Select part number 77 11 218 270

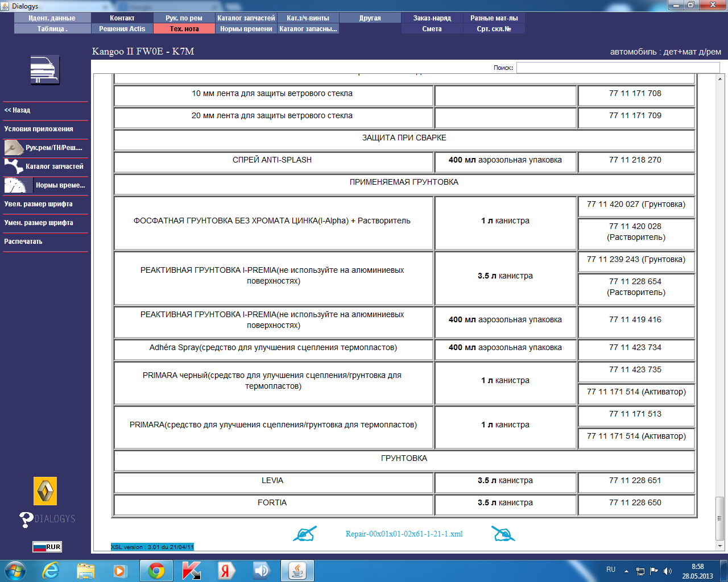[635, 160]
